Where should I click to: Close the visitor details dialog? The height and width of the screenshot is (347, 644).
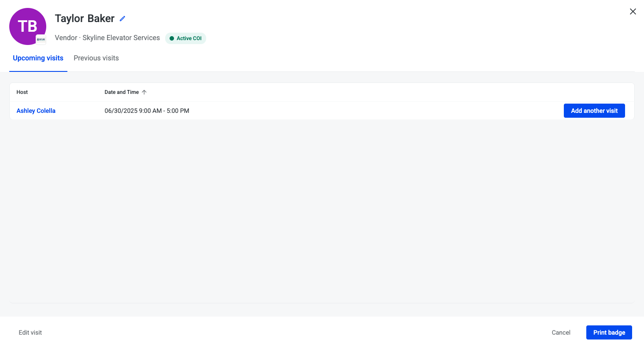click(633, 12)
